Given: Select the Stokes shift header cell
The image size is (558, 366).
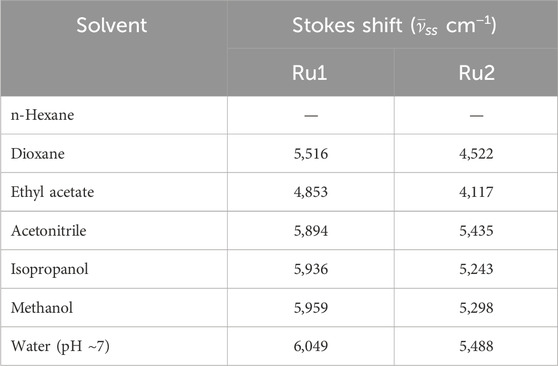Looking at the screenshot, I should coord(394,26).
